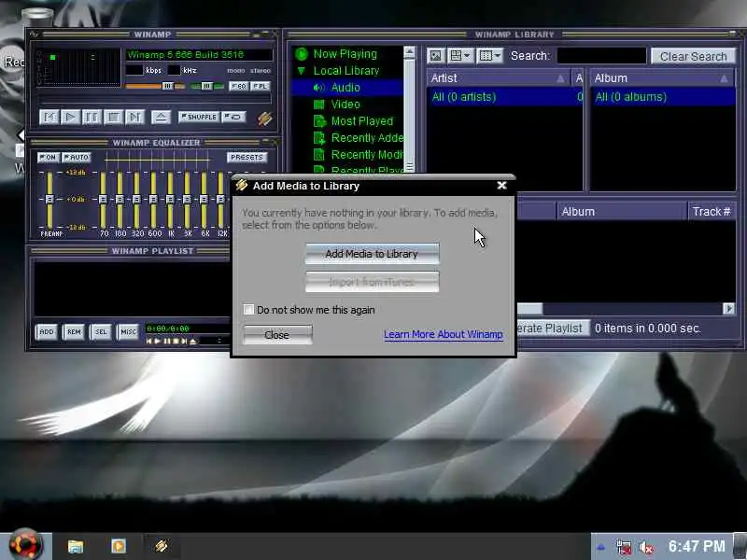747x560 pixels.
Task: Click the Pause button in Winamp
Action: coord(92,117)
